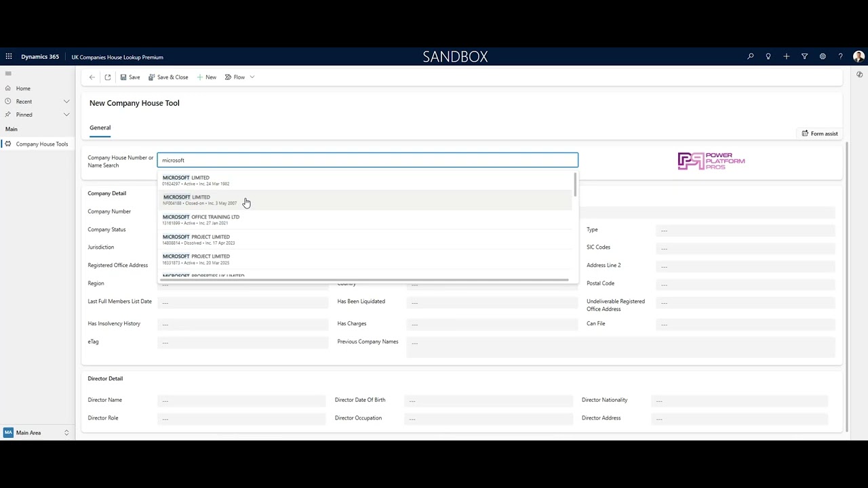
Task: Click the Type field value
Action: pyautogui.click(x=745, y=230)
